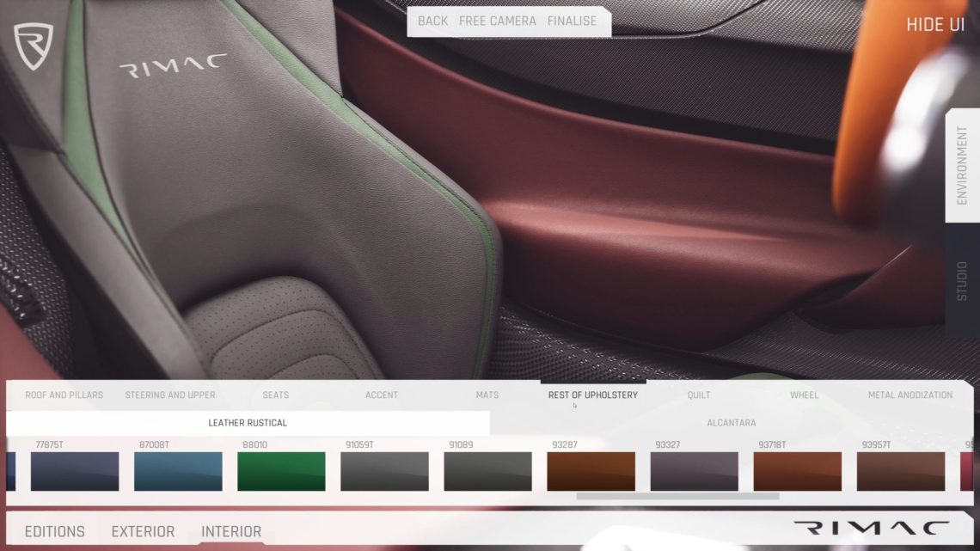
Task: Go back with the BACK button
Action: click(432, 21)
